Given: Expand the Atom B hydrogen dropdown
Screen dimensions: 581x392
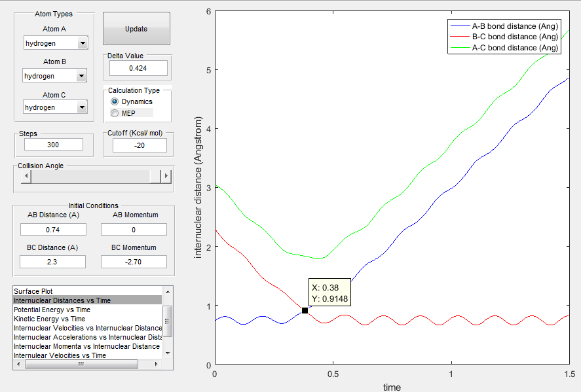Looking at the screenshot, I should (x=54, y=75).
